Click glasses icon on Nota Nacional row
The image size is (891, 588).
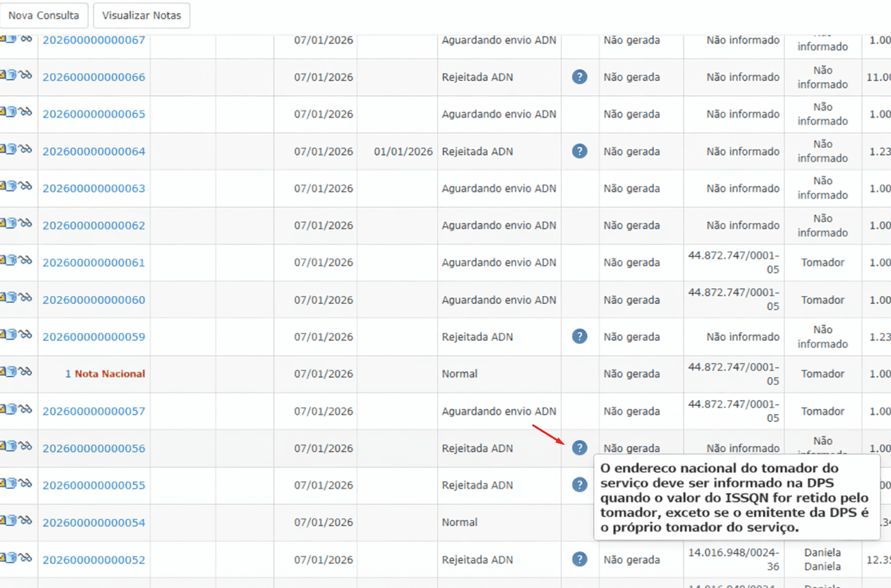point(25,371)
